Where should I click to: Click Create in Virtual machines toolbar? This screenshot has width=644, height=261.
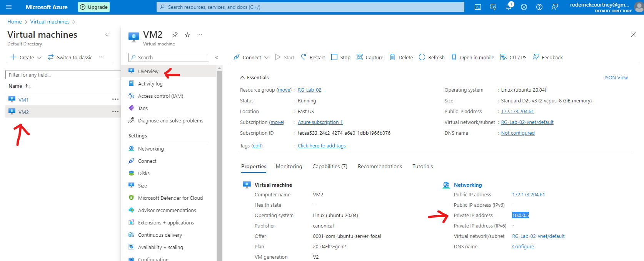(26, 57)
